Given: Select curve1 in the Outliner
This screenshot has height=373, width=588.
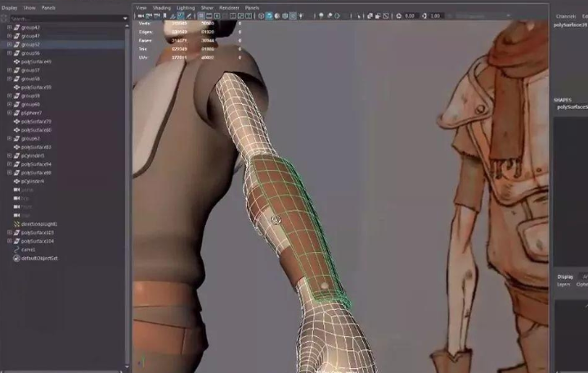Looking at the screenshot, I should tap(28, 249).
